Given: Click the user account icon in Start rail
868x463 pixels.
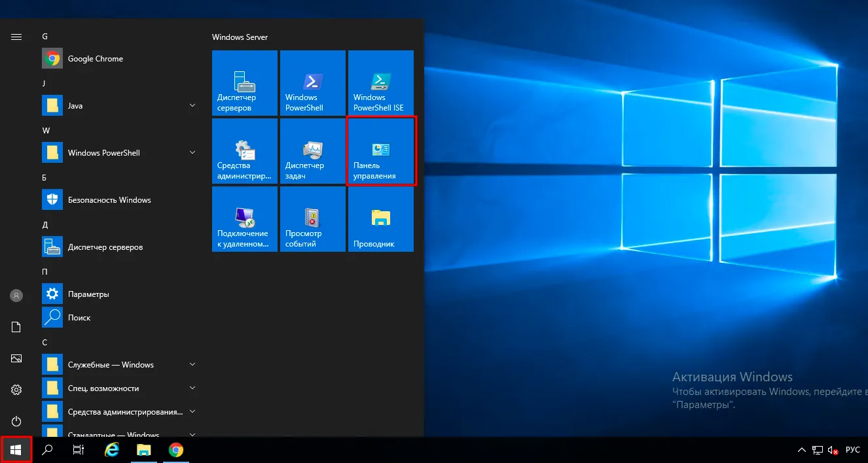Looking at the screenshot, I should pos(16,296).
